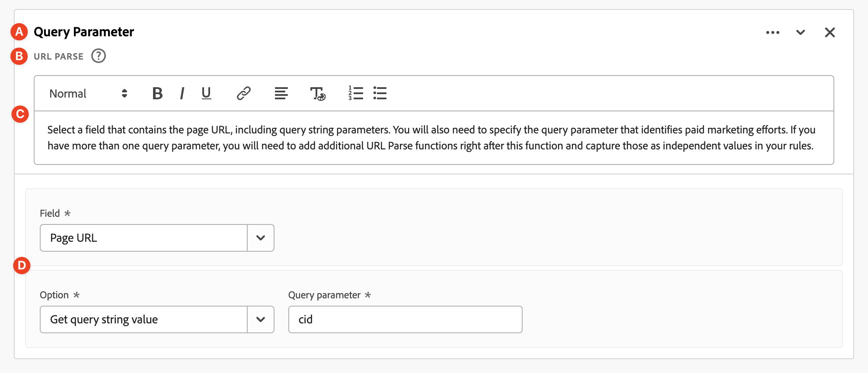Screen dimensions: 868x373
Task: Click the Query parameter input containing cid
Action: point(405,319)
